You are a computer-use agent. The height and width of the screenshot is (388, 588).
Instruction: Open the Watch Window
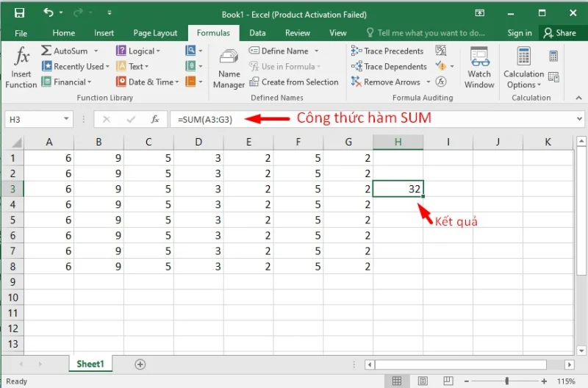(x=479, y=68)
